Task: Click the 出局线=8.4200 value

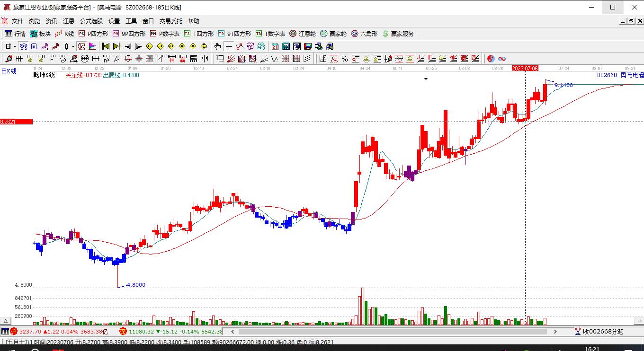Action: click(121, 75)
